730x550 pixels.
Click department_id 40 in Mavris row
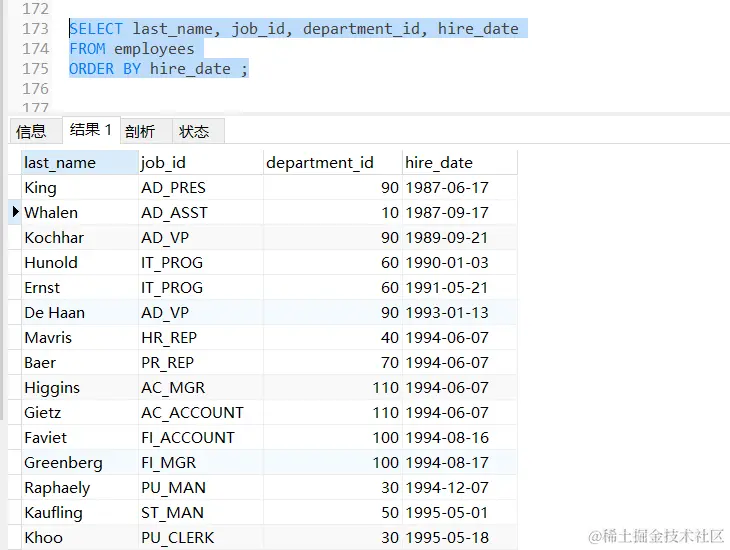click(x=332, y=338)
